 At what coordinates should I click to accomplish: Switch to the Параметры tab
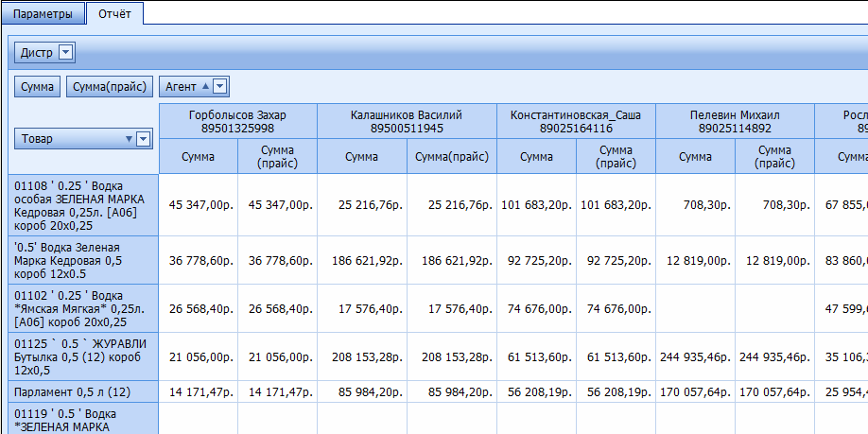pos(43,14)
